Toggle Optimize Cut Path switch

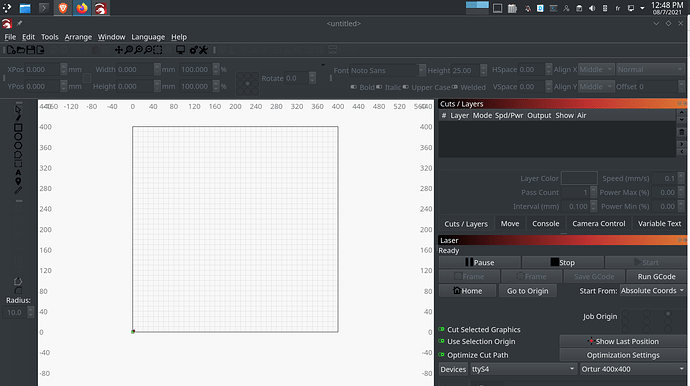[441, 355]
